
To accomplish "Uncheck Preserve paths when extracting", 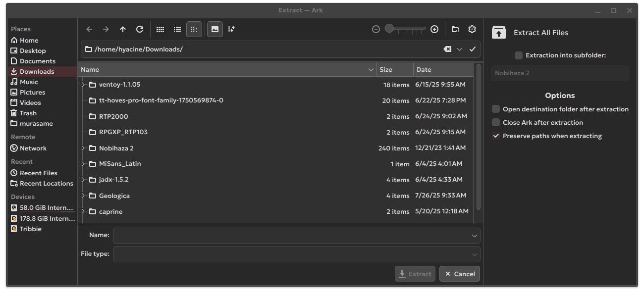I will [x=496, y=136].
